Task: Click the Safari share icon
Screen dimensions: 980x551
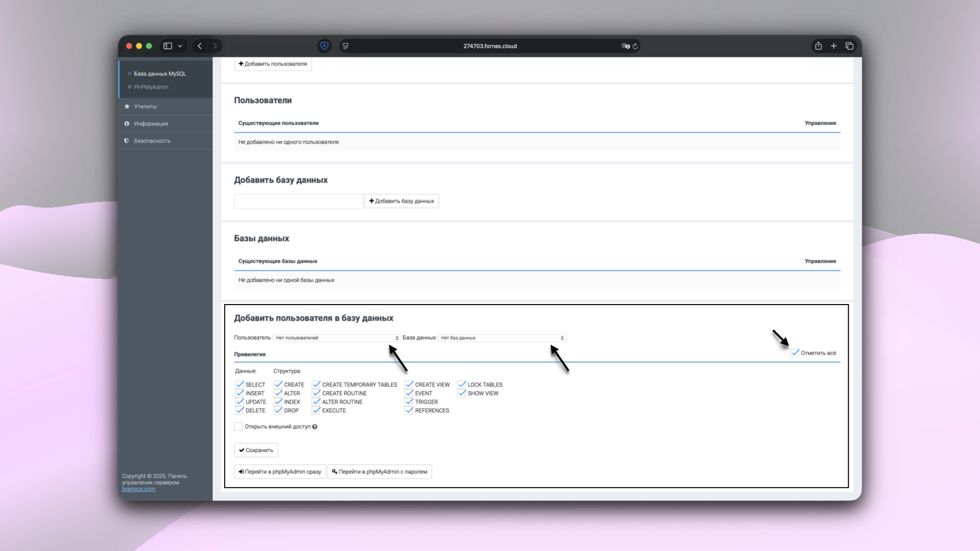Action: point(818,46)
